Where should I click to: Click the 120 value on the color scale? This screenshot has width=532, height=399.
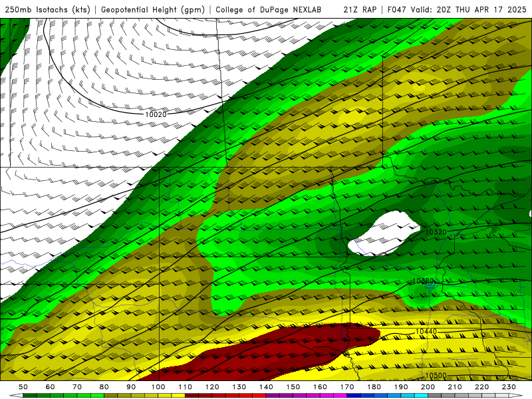pos(212,387)
